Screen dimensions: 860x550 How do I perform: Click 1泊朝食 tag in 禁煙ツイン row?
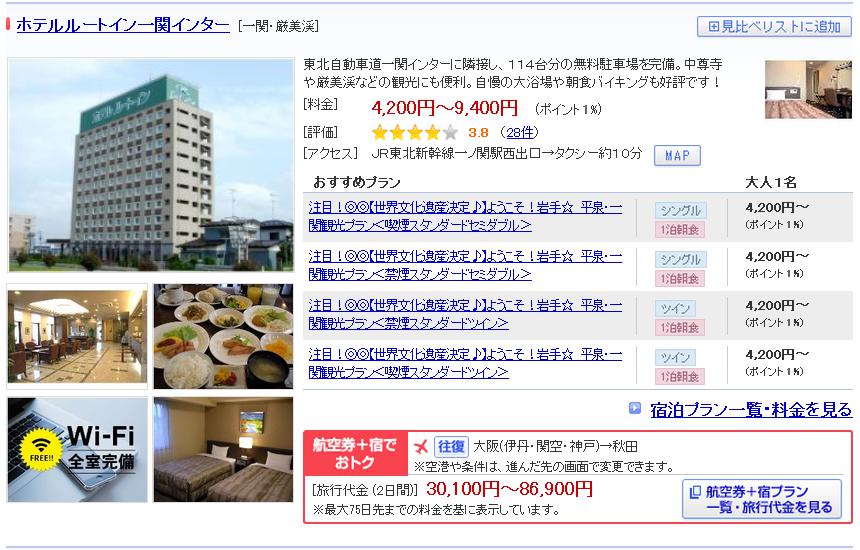679,327
